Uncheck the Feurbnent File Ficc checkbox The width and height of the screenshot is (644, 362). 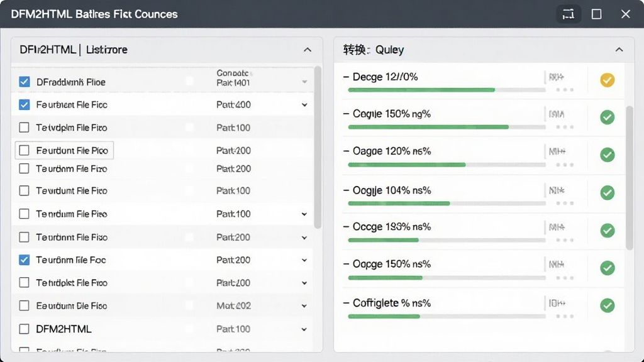coord(25,105)
